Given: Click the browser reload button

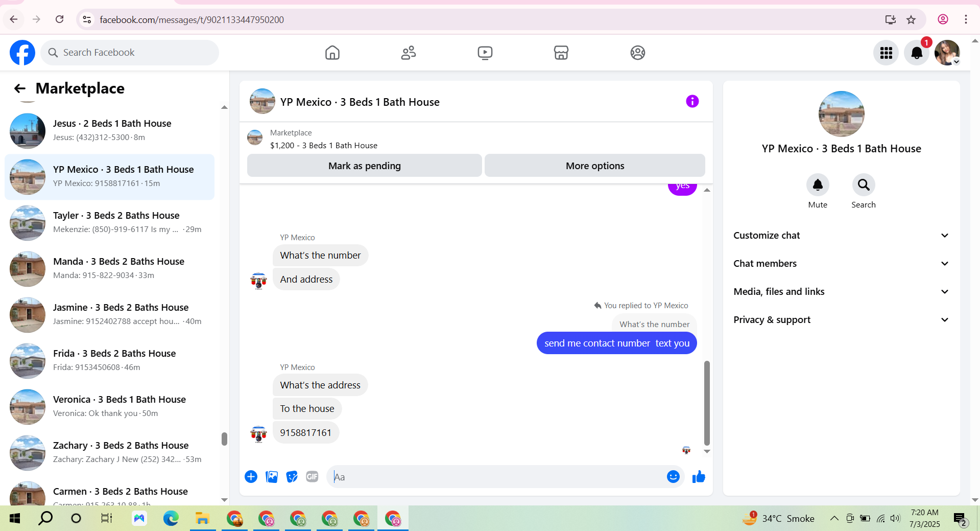Looking at the screenshot, I should pos(60,19).
